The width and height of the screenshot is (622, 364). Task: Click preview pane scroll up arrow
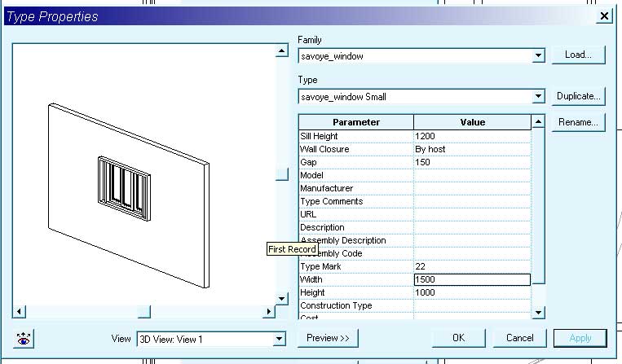281,50
